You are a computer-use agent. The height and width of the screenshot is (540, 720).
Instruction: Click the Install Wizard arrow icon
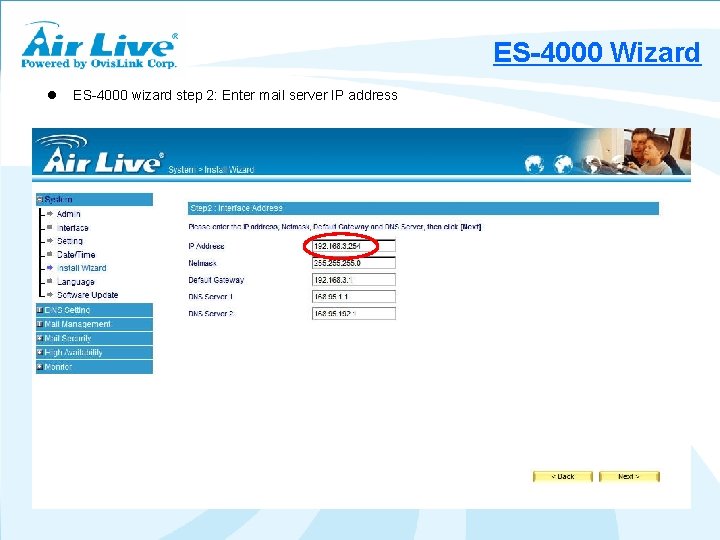50,268
